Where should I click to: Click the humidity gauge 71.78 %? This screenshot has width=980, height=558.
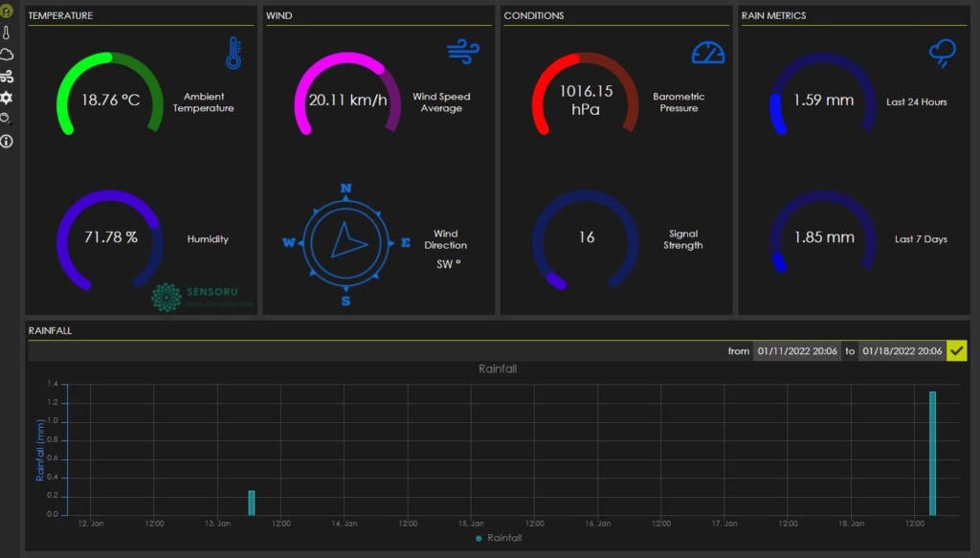pyautogui.click(x=110, y=240)
